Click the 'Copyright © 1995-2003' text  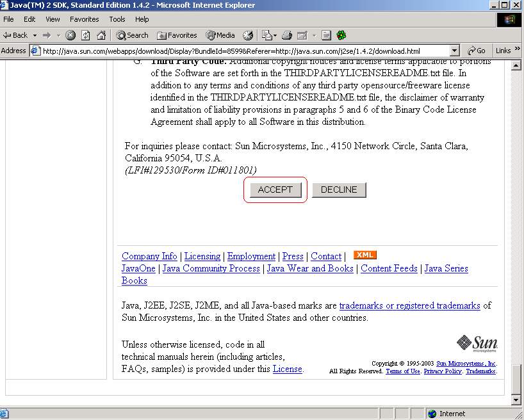click(x=403, y=364)
